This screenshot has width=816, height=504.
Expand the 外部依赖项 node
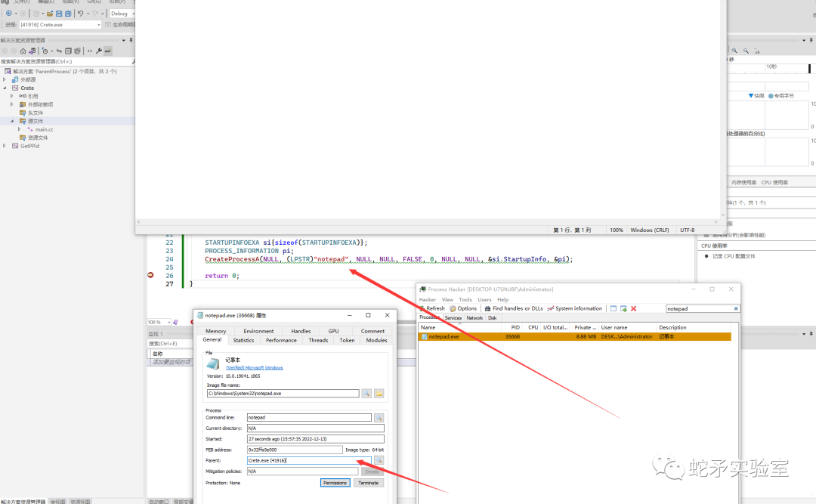coord(12,104)
